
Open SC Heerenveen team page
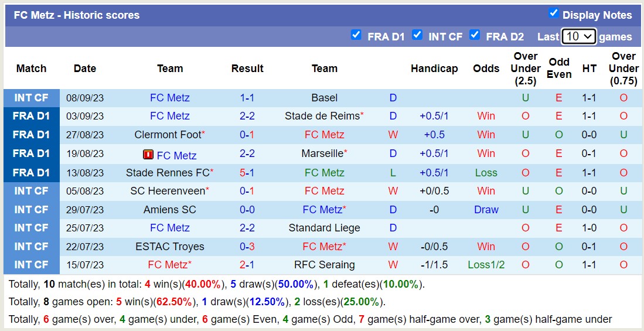coord(167,191)
